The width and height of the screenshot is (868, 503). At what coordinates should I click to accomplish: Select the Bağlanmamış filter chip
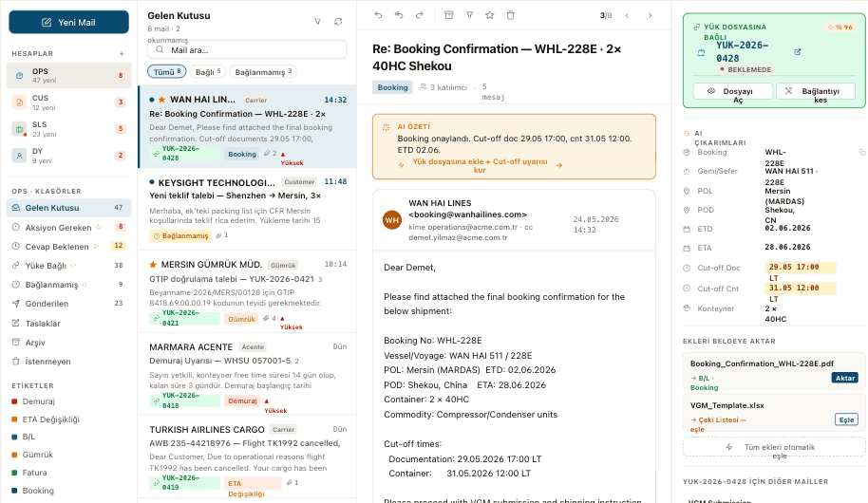262,72
